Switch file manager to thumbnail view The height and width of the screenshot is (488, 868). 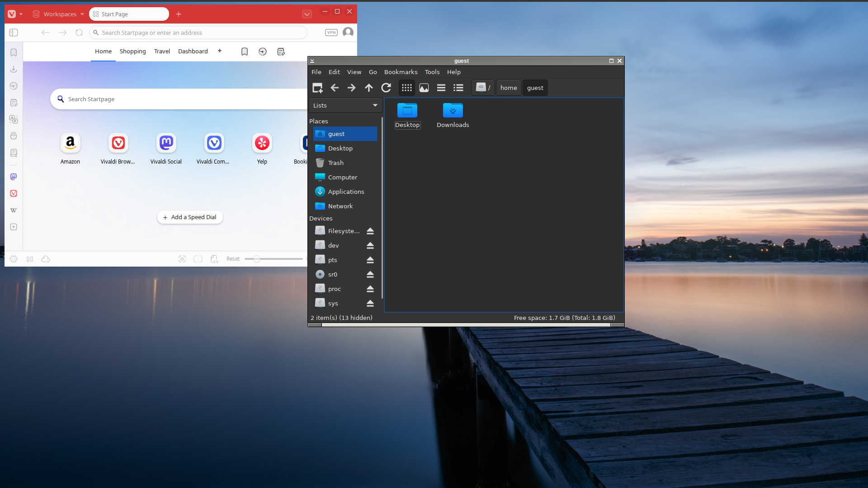(424, 88)
